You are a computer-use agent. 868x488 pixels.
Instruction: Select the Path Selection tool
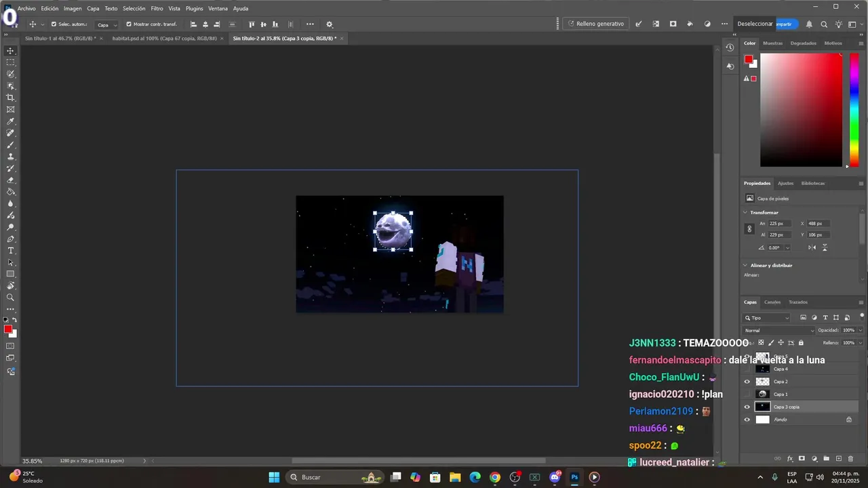(x=10, y=262)
